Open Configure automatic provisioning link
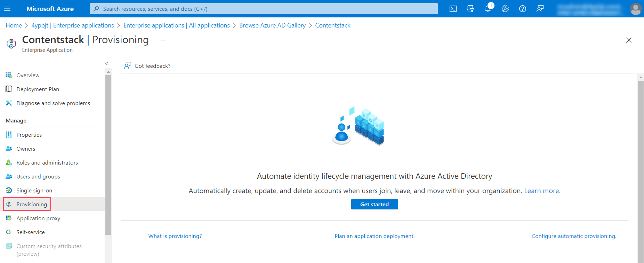 [x=574, y=236]
